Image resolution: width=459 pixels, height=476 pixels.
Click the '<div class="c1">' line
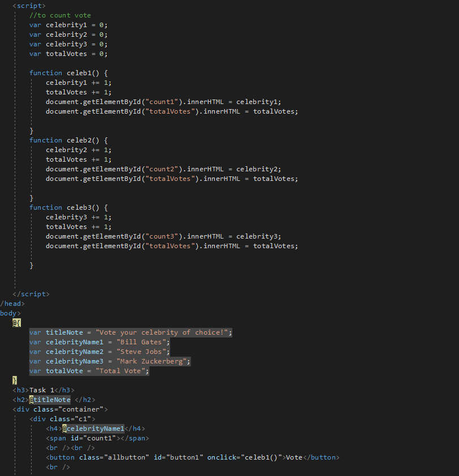(x=62, y=419)
